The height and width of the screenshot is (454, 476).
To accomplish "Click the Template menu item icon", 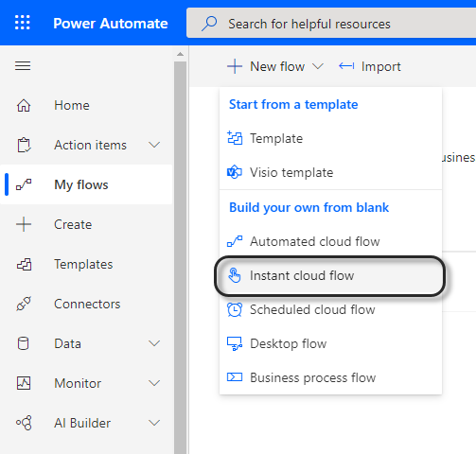I will click(235, 138).
